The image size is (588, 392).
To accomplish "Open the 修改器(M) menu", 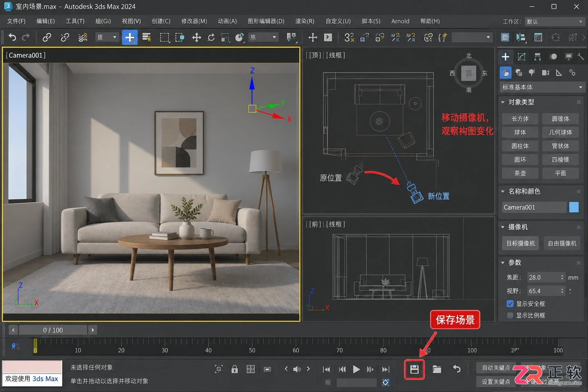I will [x=194, y=21].
